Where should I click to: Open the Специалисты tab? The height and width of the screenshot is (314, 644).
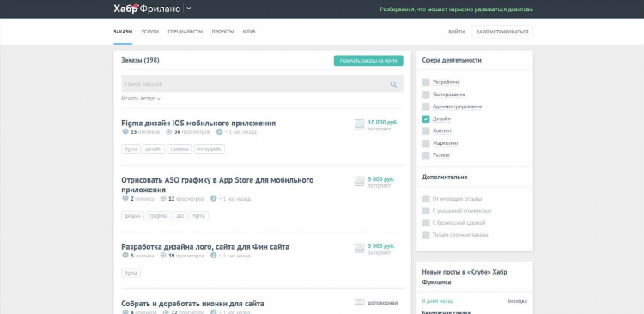point(185,32)
